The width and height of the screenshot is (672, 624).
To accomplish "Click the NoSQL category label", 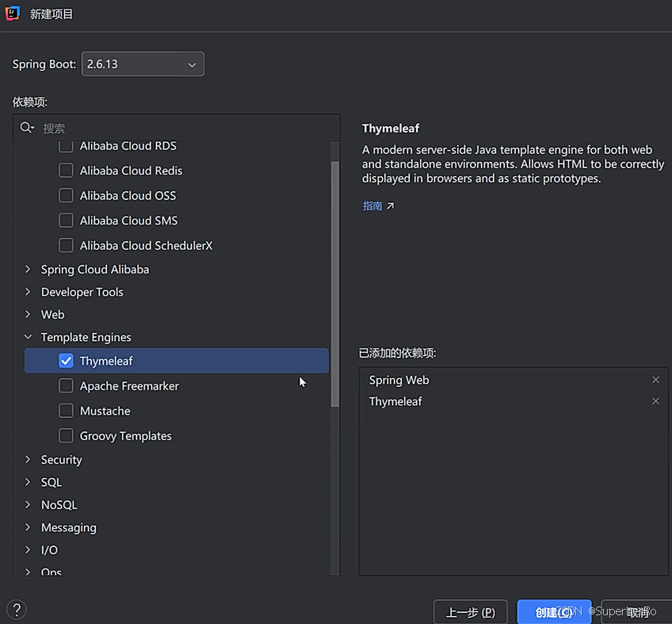I will tap(59, 505).
